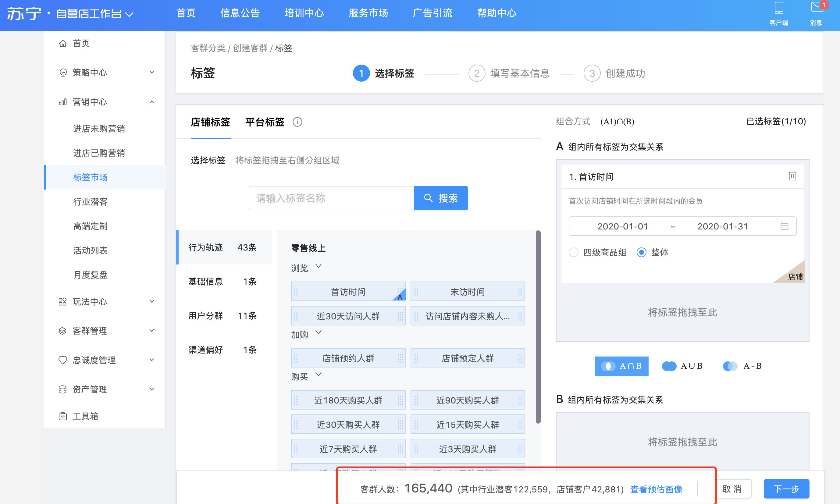Click the magnifier icon in search button

click(x=428, y=198)
